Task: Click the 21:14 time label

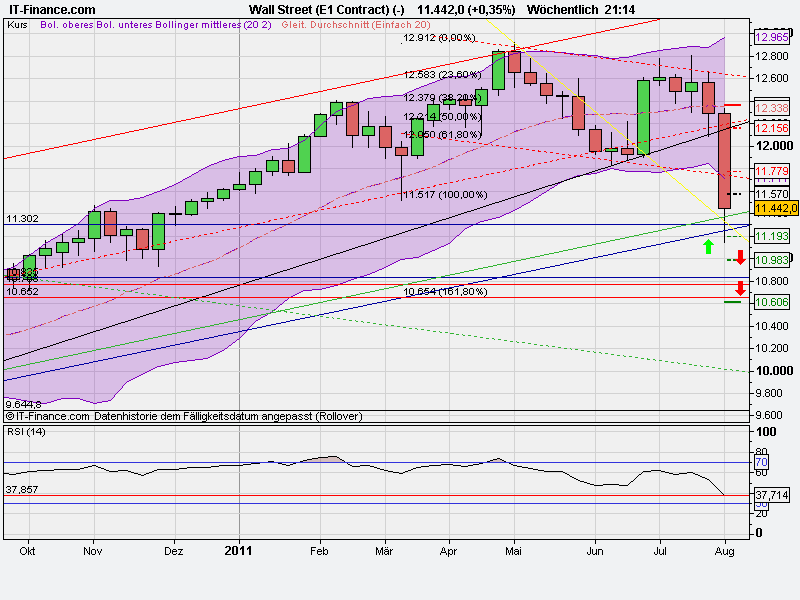Action: [x=620, y=10]
